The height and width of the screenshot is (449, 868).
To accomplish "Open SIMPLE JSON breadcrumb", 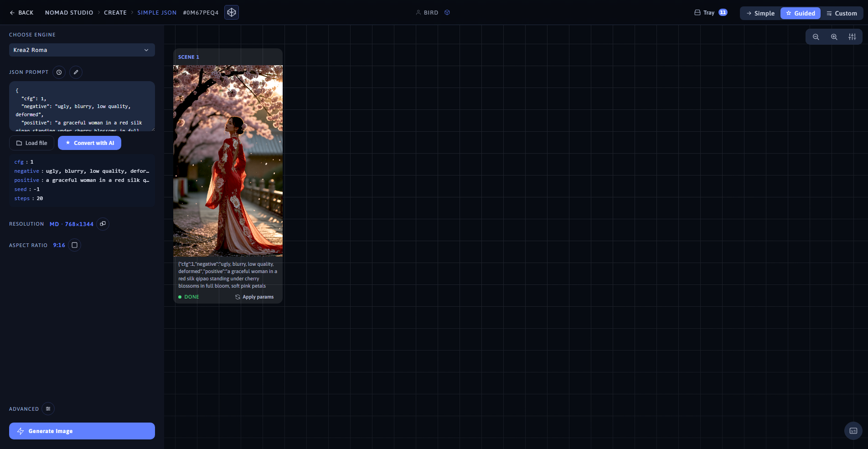I will [157, 13].
